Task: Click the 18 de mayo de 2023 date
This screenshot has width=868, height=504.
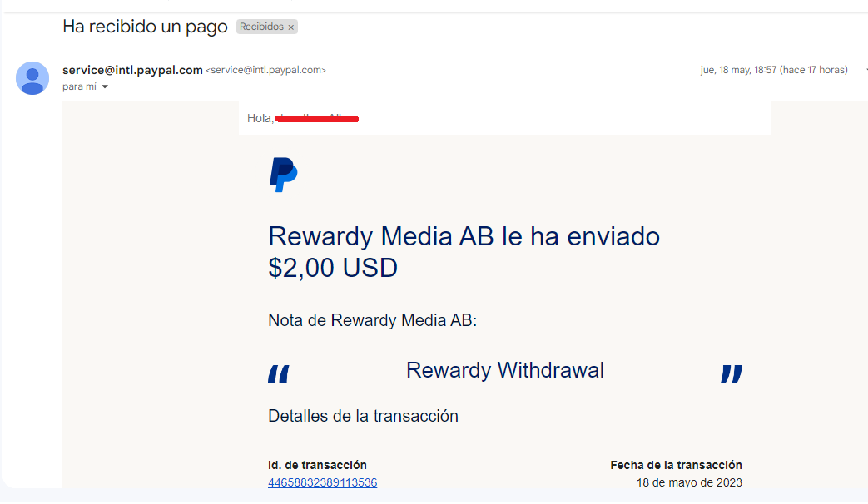Action: tap(689, 482)
